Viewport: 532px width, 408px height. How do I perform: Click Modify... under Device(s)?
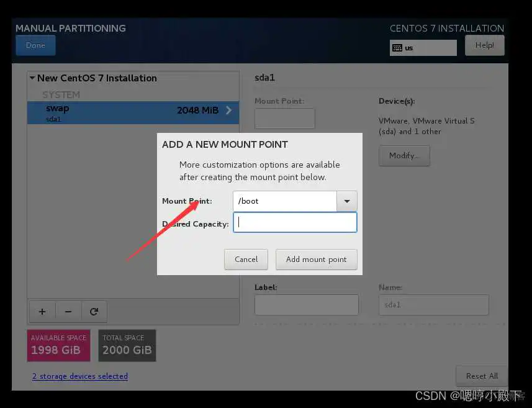tap(404, 156)
